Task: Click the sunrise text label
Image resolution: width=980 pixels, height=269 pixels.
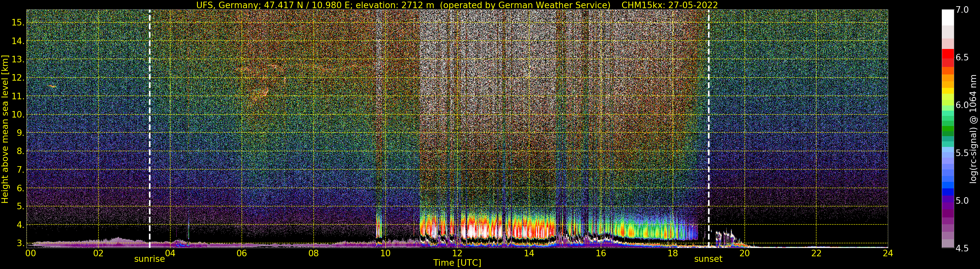Action: pyautogui.click(x=150, y=259)
